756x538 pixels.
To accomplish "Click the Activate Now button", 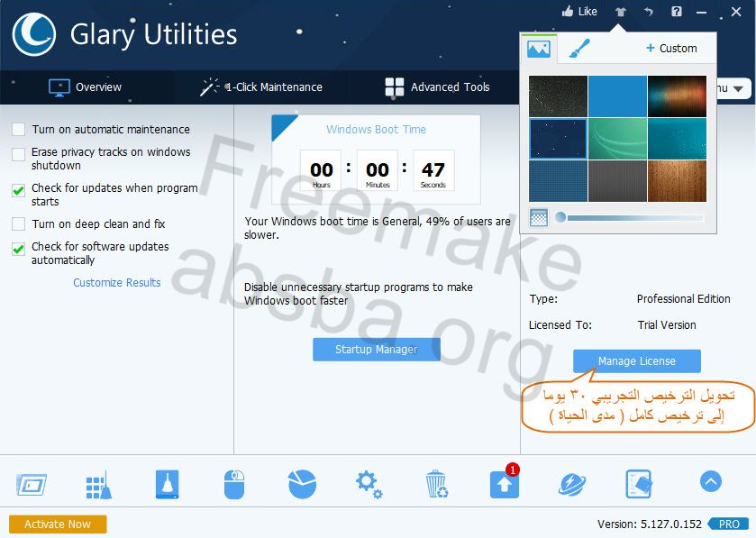I will click(x=58, y=524).
